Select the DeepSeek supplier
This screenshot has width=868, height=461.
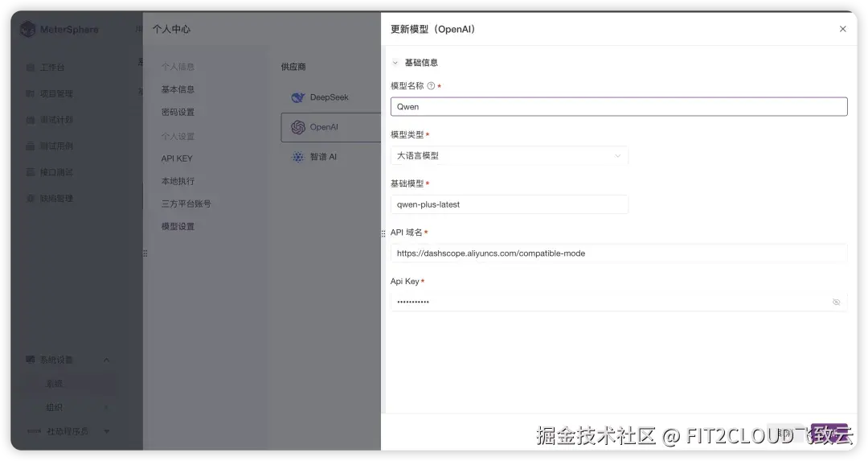[331, 97]
